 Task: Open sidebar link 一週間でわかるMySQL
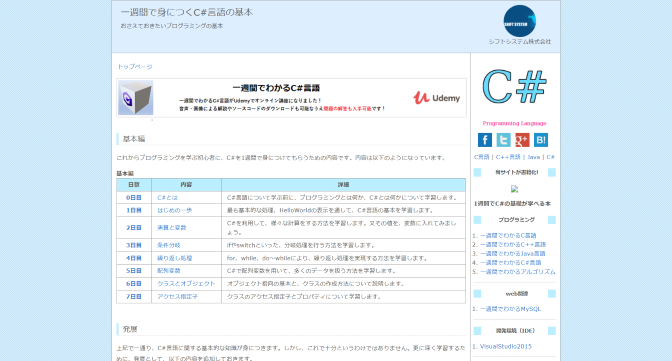(x=510, y=309)
